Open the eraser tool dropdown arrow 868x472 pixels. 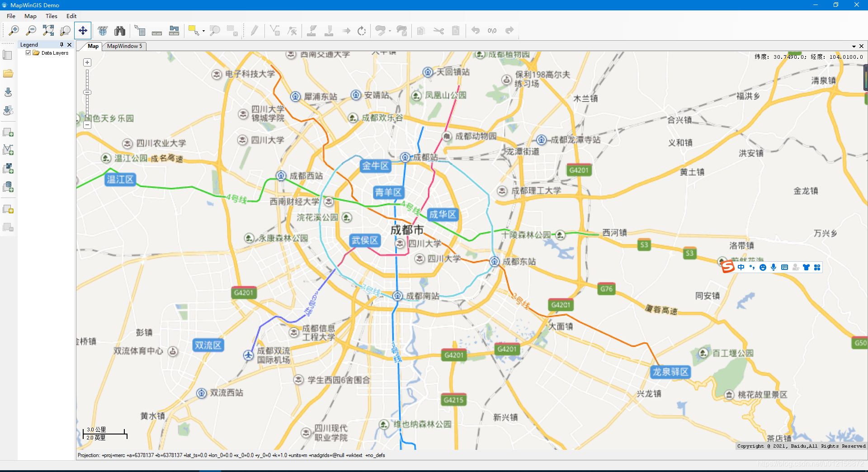pyautogui.click(x=390, y=31)
